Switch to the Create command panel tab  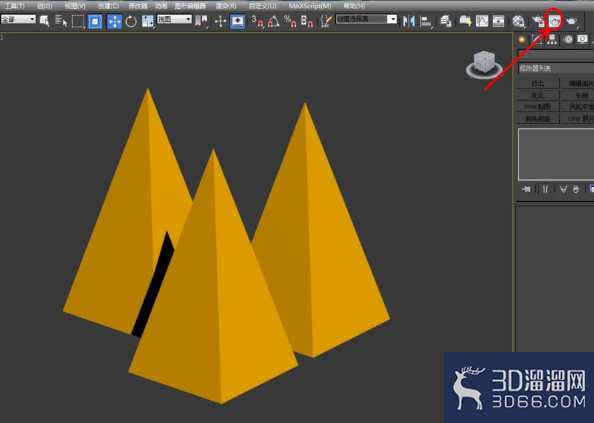click(x=522, y=39)
